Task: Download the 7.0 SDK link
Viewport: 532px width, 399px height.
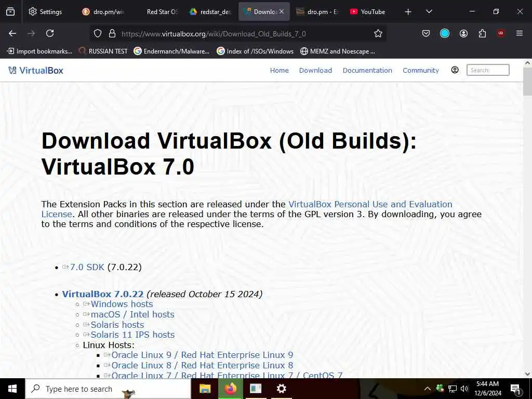Action: tap(87, 267)
